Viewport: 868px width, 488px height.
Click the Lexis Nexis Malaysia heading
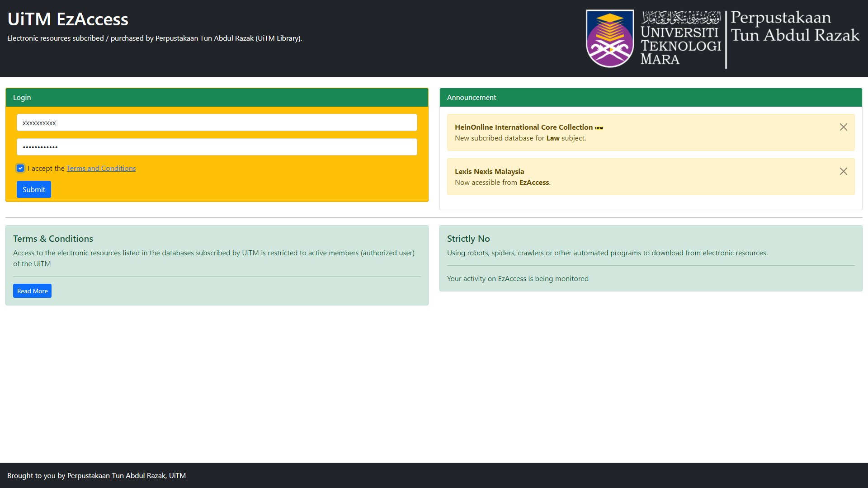tap(489, 172)
